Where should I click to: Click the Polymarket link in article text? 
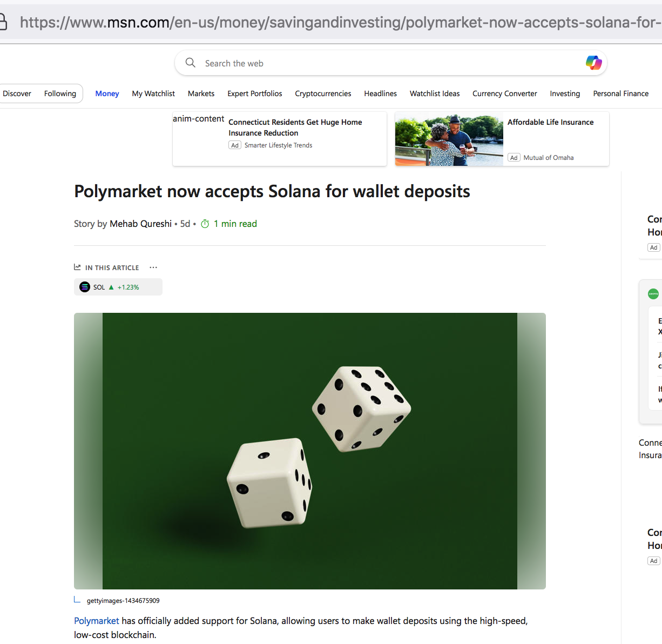pos(97,621)
